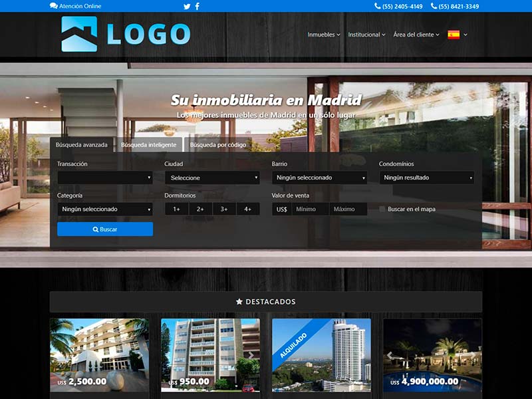This screenshot has width=532, height=399.
Task: Click the phone icon beside (55) 8421-3349
Action: 434,6
